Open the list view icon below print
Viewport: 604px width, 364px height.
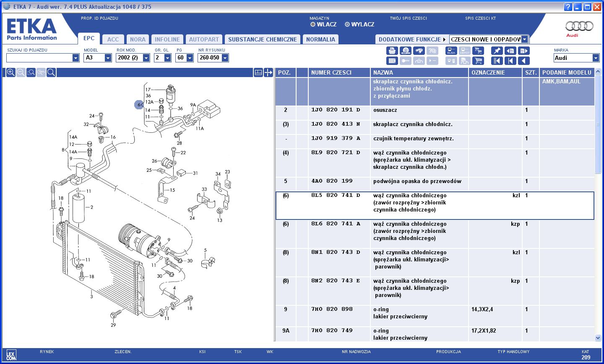pos(392,61)
